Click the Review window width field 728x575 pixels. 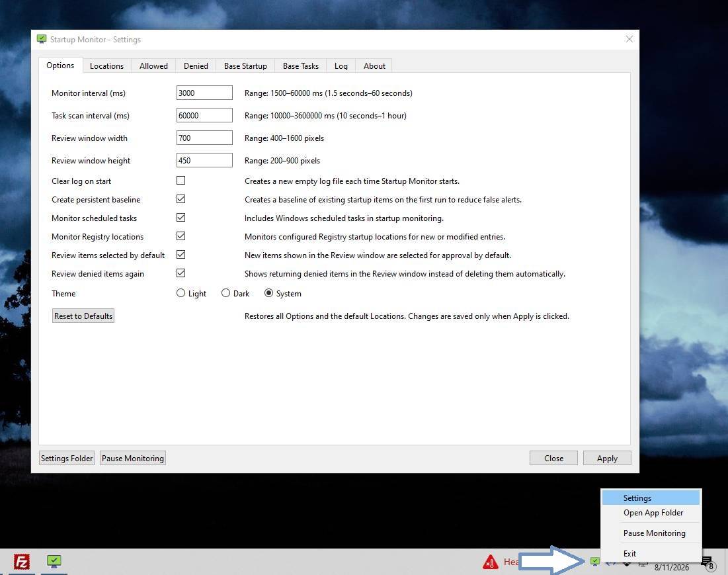click(204, 138)
